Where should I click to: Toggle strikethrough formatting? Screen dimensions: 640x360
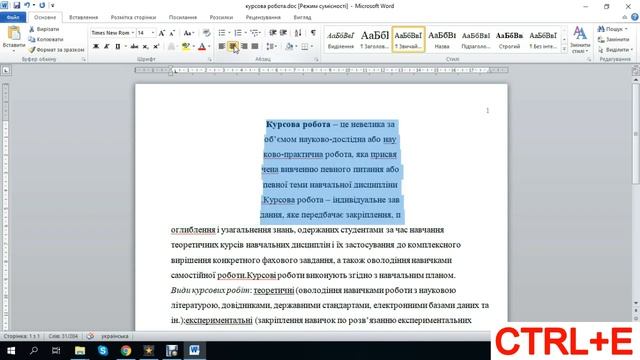coord(134,47)
